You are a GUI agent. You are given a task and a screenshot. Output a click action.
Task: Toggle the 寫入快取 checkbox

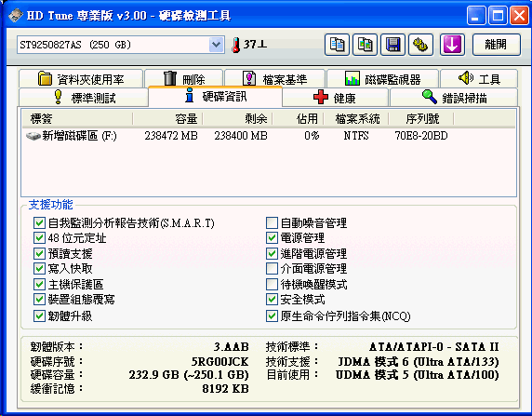(39, 269)
